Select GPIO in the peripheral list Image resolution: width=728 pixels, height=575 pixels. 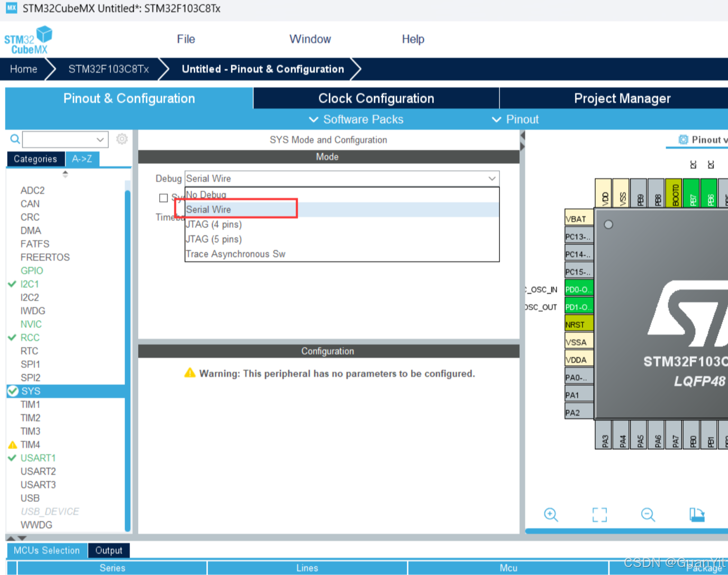pos(32,271)
